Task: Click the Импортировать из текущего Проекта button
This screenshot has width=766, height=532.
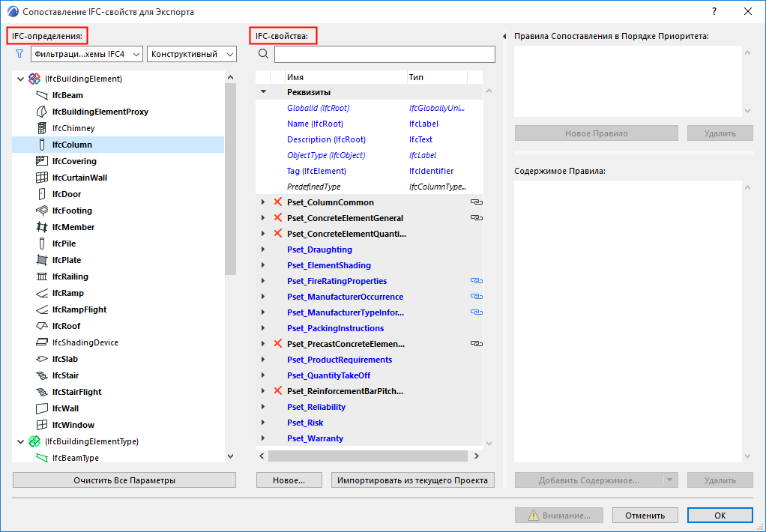Action: click(x=413, y=480)
